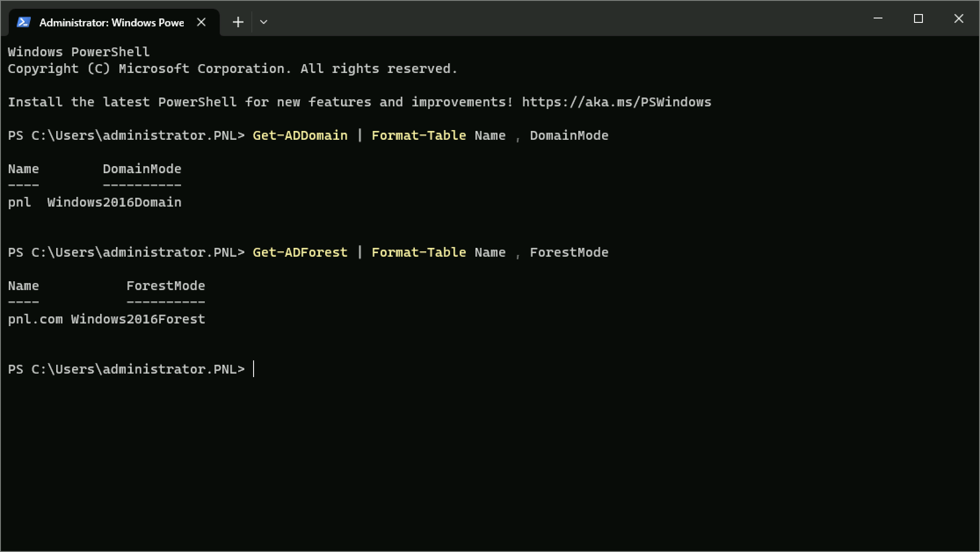Minimize the Windows Terminal window
Screen dimensions: 980x552
coord(878,18)
